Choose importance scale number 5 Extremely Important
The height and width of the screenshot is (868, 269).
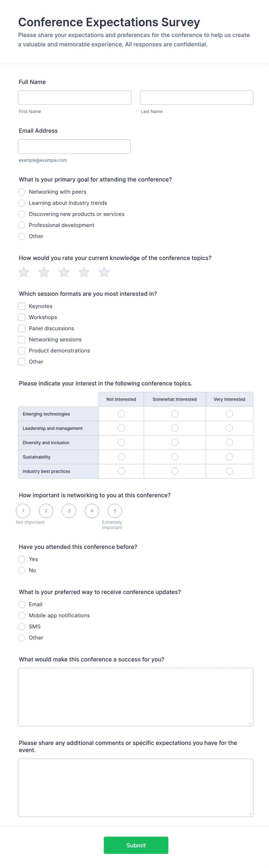pyautogui.click(x=115, y=511)
